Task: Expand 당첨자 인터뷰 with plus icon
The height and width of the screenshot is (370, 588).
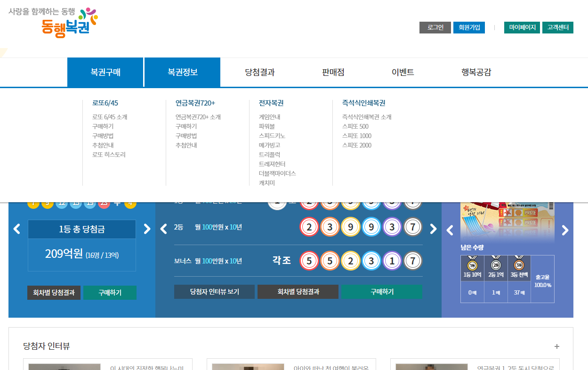Action: [x=557, y=346]
